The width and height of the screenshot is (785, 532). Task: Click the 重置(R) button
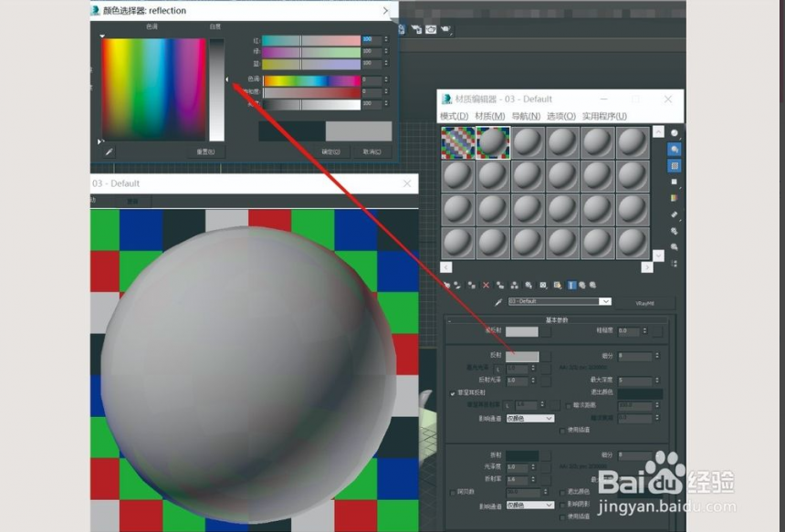[205, 151]
